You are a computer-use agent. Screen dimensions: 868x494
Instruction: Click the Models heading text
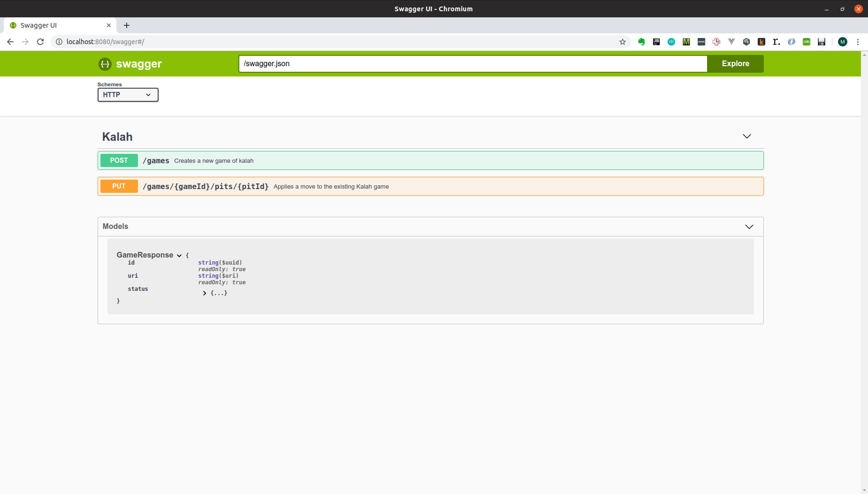pyautogui.click(x=115, y=226)
